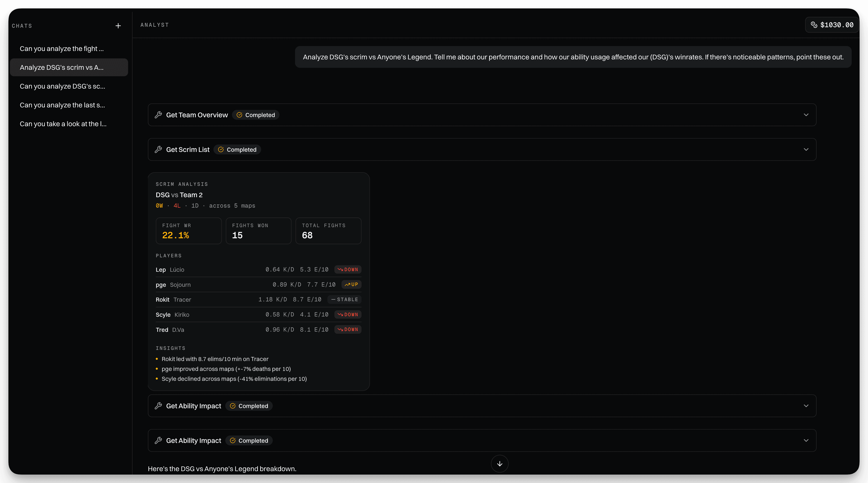Click the DOWN trend badge on Lep's row
The width and height of the screenshot is (868, 483).
(x=348, y=270)
